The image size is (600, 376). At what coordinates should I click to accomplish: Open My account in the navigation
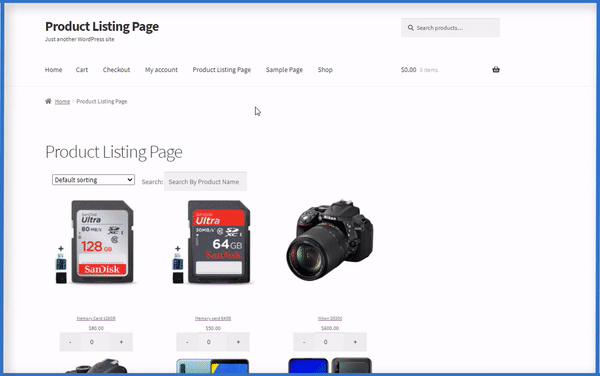tap(161, 70)
